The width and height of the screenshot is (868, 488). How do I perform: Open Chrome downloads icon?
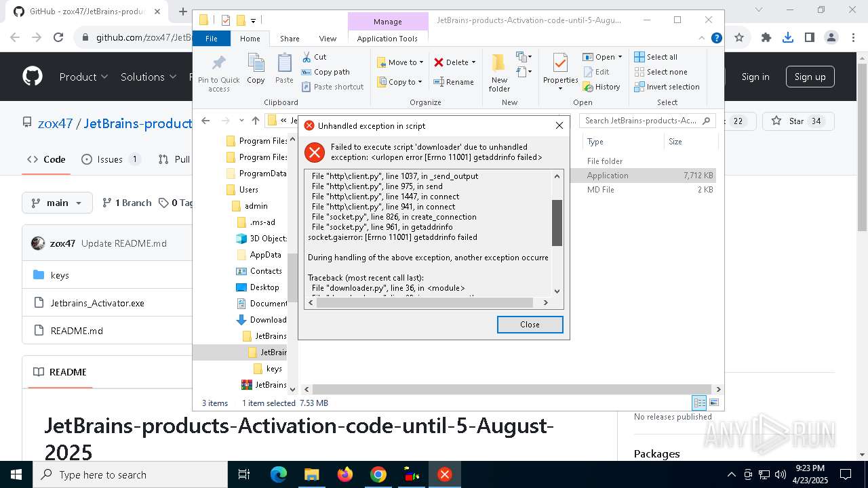788,37
